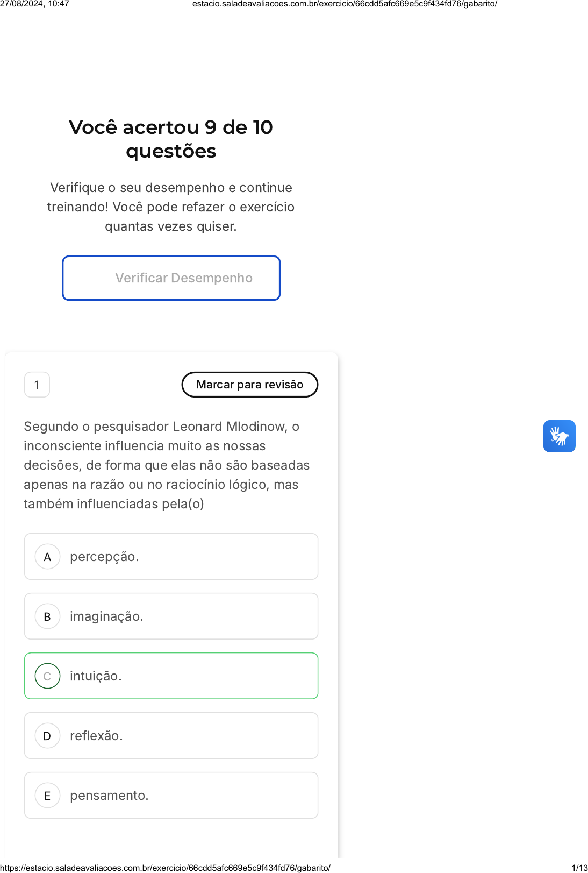Click the green letter C option circle
The height and width of the screenshot is (873, 588).
[47, 676]
